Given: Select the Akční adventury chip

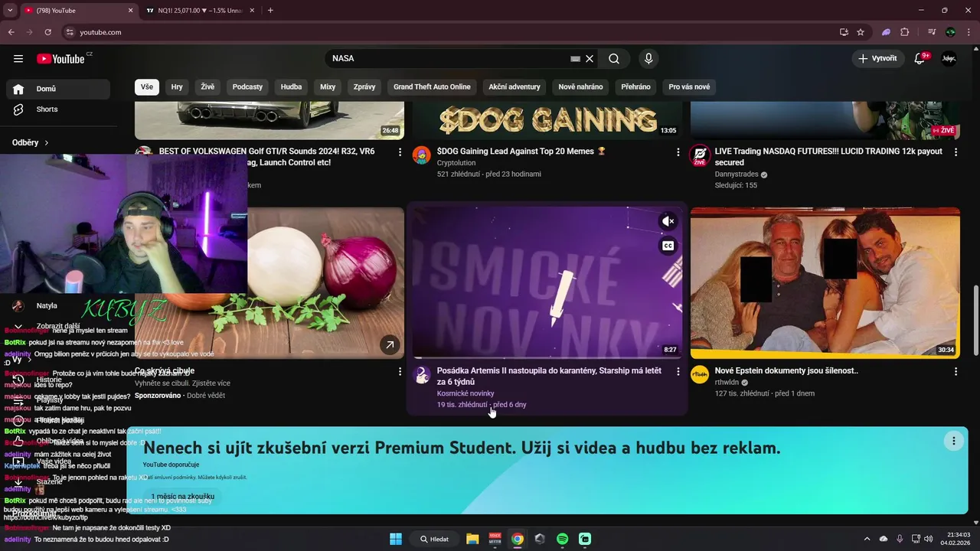Looking at the screenshot, I should pyautogui.click(x=514, y=87).
